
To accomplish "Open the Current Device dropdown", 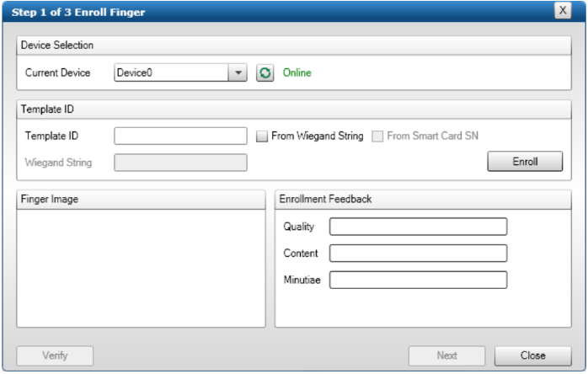I will (238, 72).
